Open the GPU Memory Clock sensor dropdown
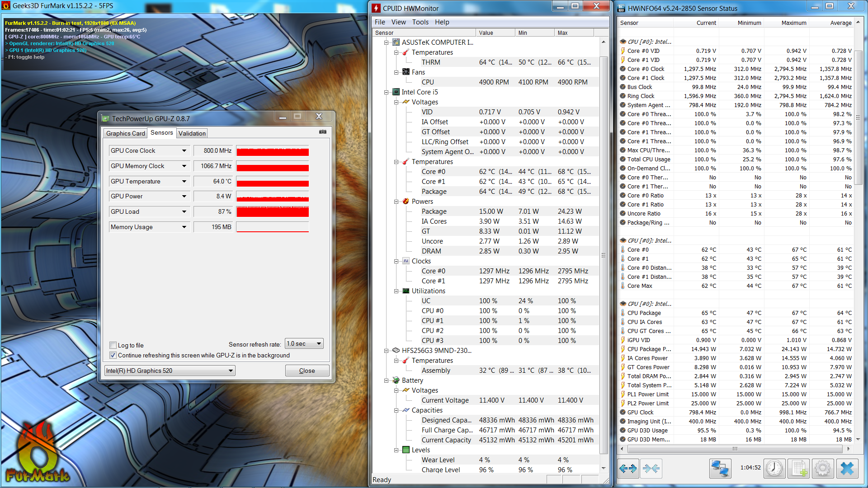 click(184, 166)
